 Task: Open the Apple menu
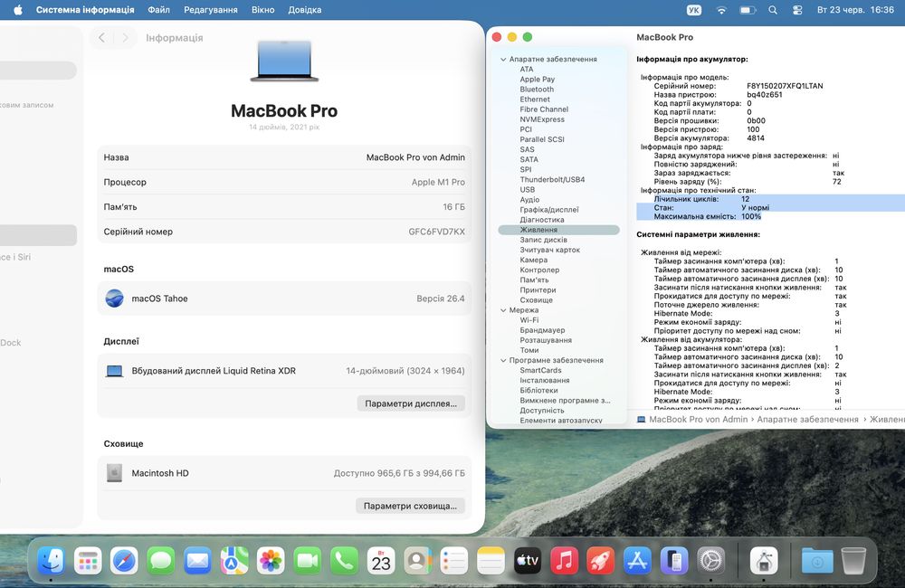[18, 10]
